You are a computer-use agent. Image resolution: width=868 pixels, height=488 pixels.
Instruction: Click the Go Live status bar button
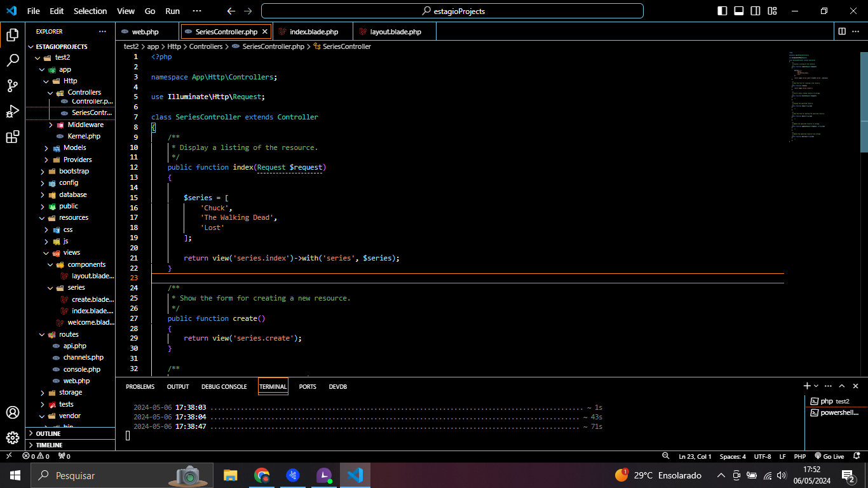click(x=829, y=456)
